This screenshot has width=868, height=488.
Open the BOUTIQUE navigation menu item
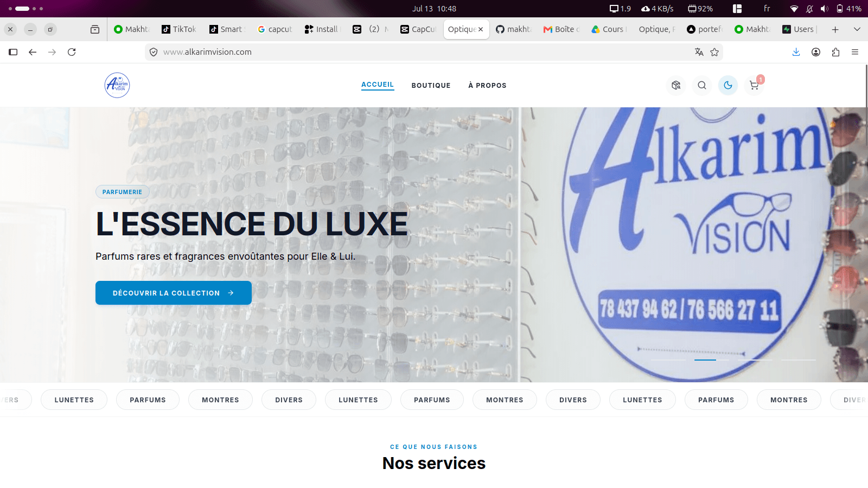[431, 85]
